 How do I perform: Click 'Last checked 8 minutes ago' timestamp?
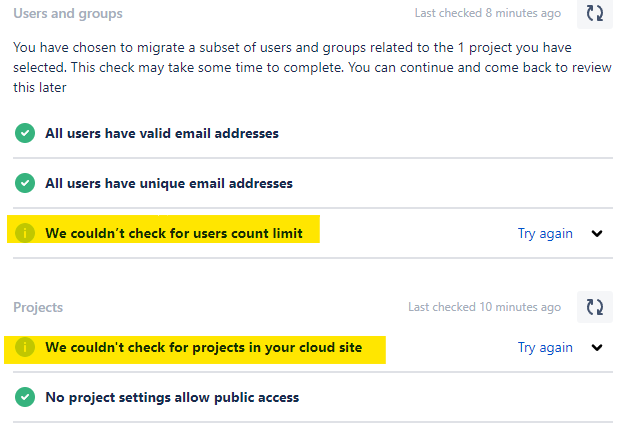click(488, 13)
